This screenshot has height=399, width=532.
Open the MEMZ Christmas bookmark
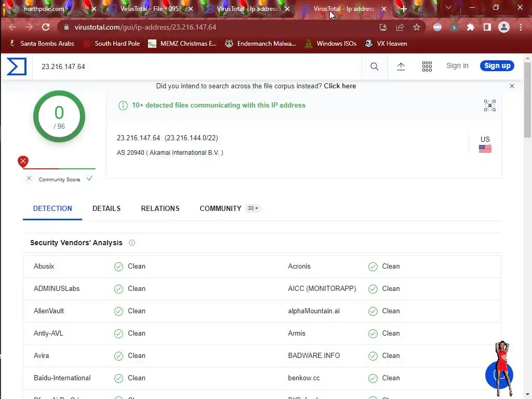182,44
